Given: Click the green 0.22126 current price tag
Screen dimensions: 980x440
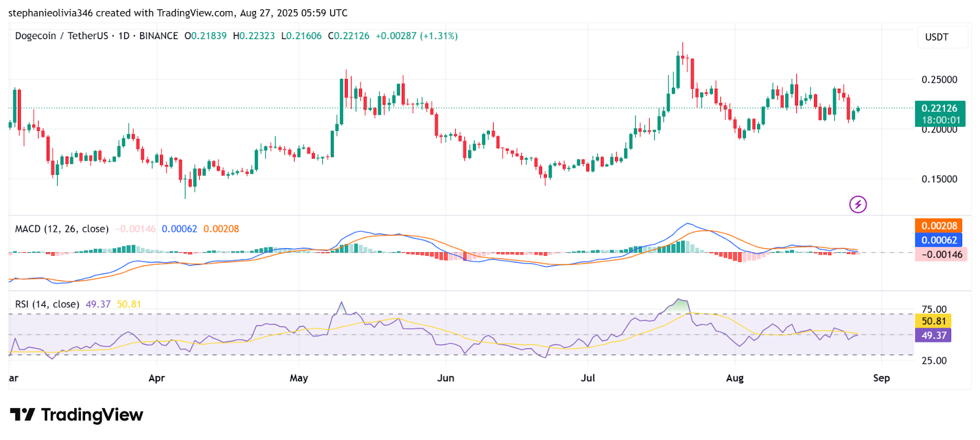Looking at the screenshot, I should coord(939,108).
